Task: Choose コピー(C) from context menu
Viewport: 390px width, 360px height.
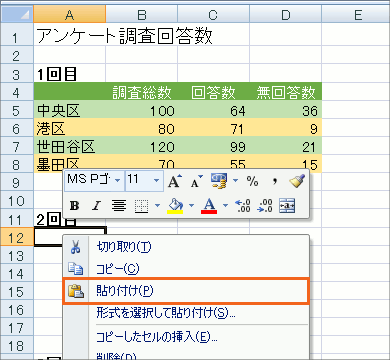Action: tap(186, 269)
